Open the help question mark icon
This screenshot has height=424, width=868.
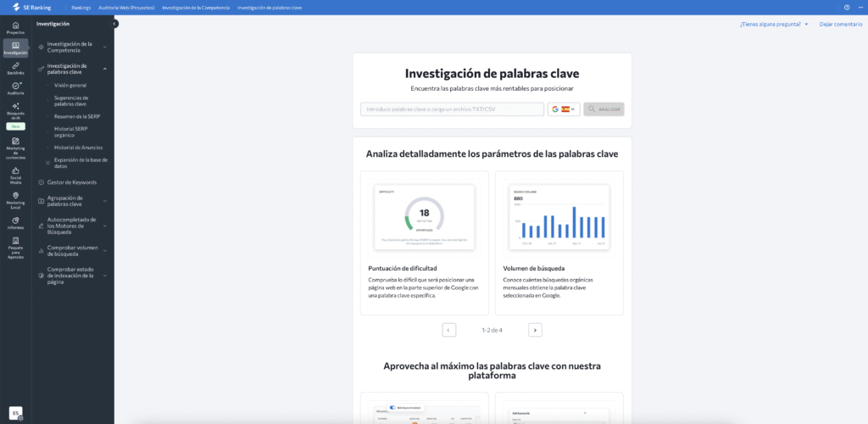click(847, 7)
